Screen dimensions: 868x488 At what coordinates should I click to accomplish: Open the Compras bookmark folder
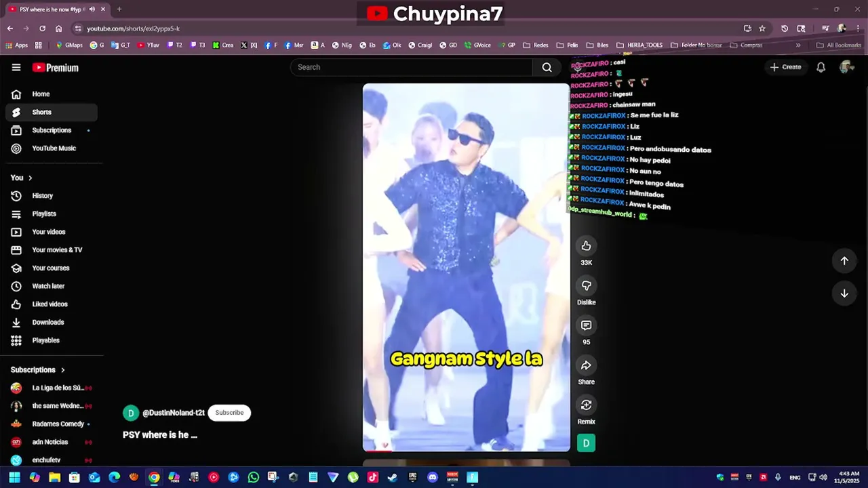point(746,45)
